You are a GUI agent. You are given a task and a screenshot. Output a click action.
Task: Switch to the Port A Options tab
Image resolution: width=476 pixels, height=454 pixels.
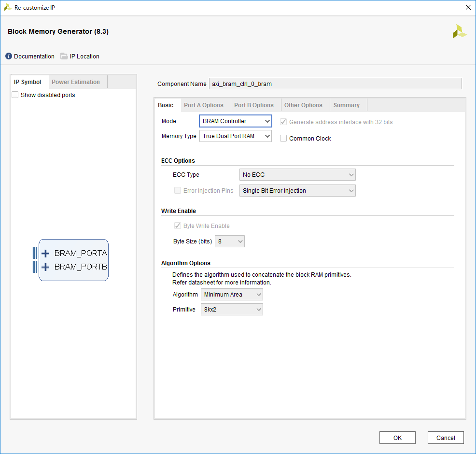point(203,105)
